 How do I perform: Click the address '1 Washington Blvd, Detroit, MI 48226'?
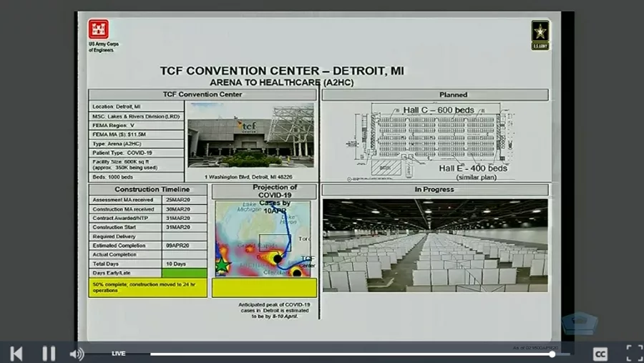pos(248,177)
